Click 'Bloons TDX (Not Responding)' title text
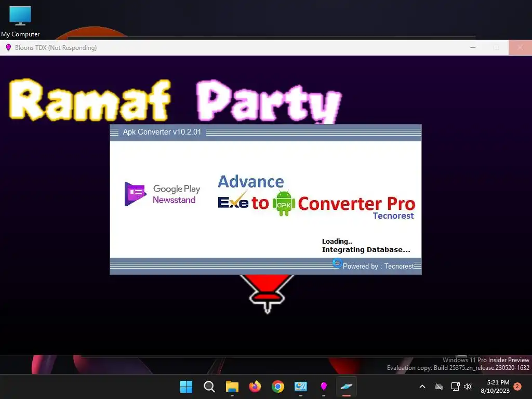The width and height of the screenshot is (532, 399). (x=56, y=48)
